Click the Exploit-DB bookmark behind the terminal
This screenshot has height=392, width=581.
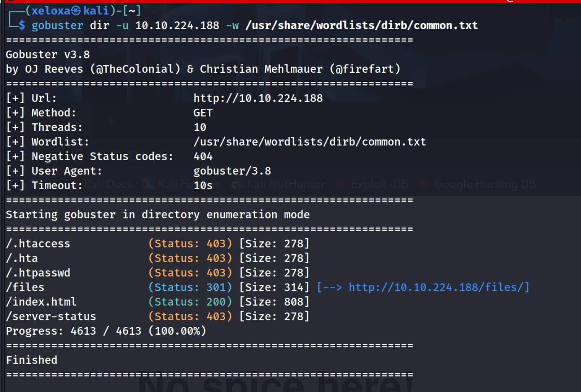(x=379, y=184)
